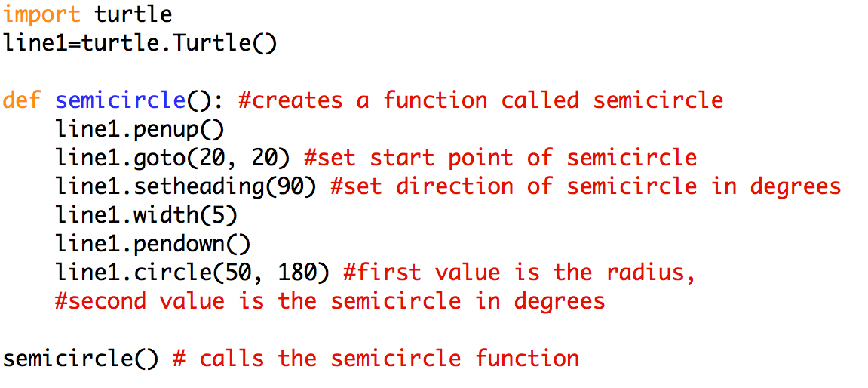Image resolution: width=868 pixels, height=388 pixels.
Task: Click the blank line above final semicircle call
Action: 226,330
